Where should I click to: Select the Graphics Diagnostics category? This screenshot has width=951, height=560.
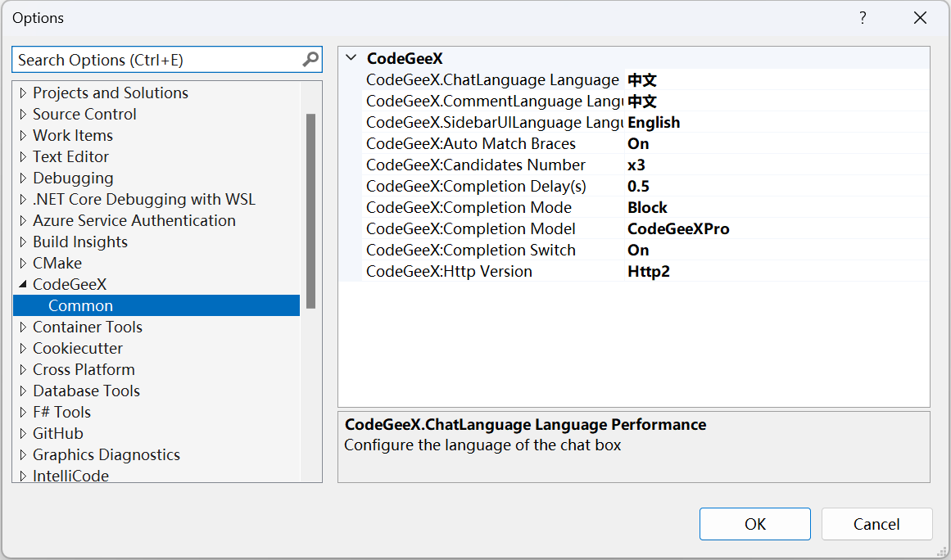(x=106, y=454)
